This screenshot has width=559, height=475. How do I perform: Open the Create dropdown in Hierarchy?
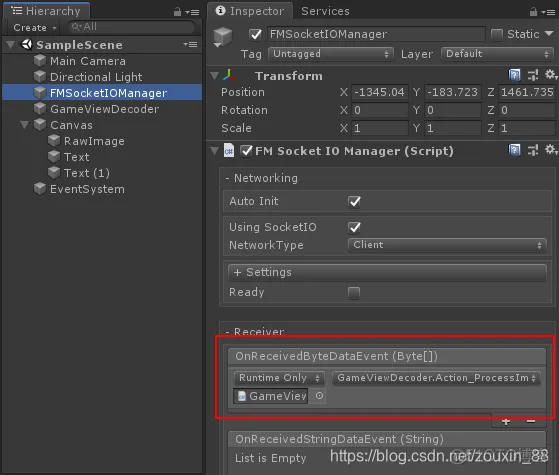coord(35,27)
